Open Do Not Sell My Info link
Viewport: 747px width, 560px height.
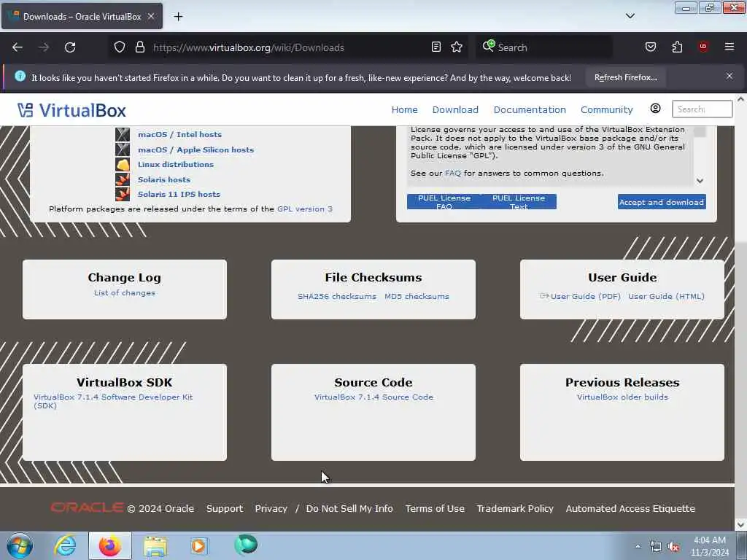point(349,508)
